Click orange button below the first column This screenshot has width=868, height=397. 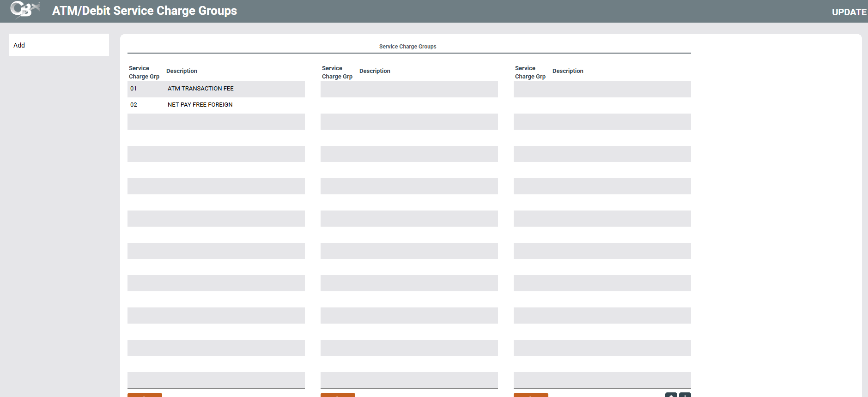coord(145,395)
